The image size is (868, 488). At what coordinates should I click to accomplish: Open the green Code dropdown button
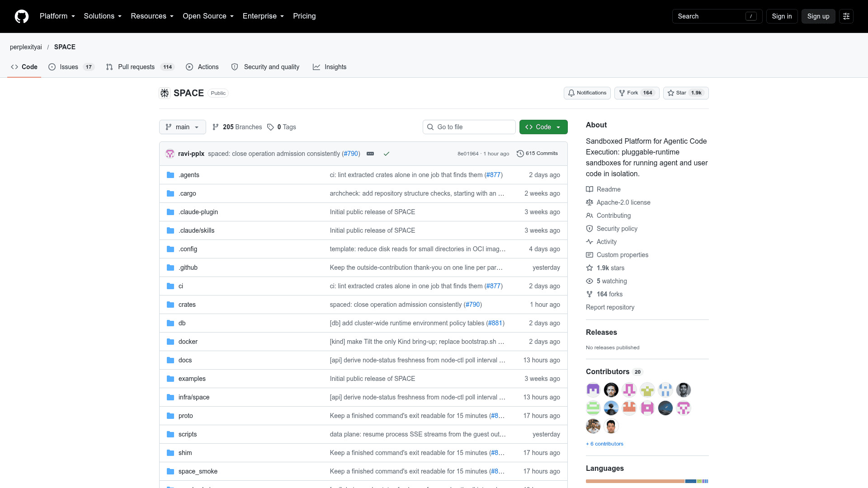pyautogui.click(x=543, y=127)
